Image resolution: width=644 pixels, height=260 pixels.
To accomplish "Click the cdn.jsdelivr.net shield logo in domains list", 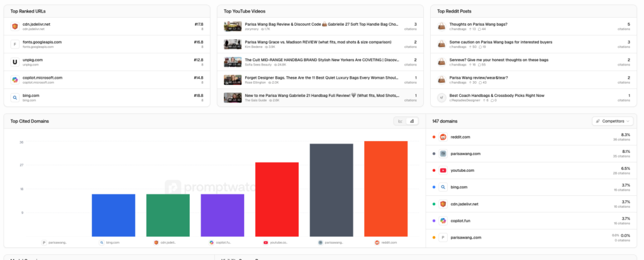I will 443,204.
